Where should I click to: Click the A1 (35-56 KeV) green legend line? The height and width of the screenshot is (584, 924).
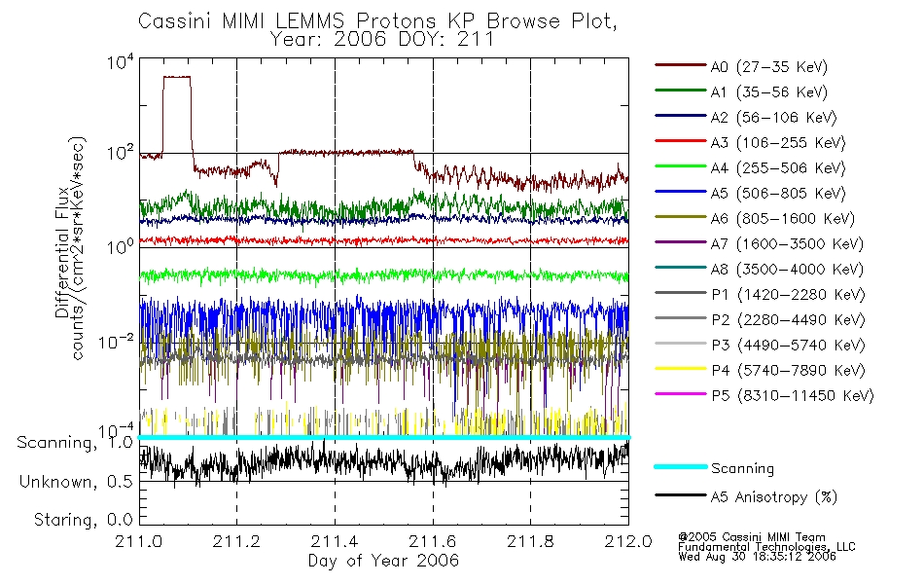[x=680, y=91]
